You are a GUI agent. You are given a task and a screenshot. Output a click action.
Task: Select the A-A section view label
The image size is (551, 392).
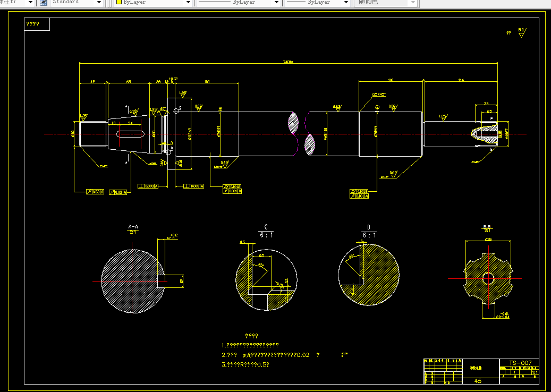coord(133,227)
